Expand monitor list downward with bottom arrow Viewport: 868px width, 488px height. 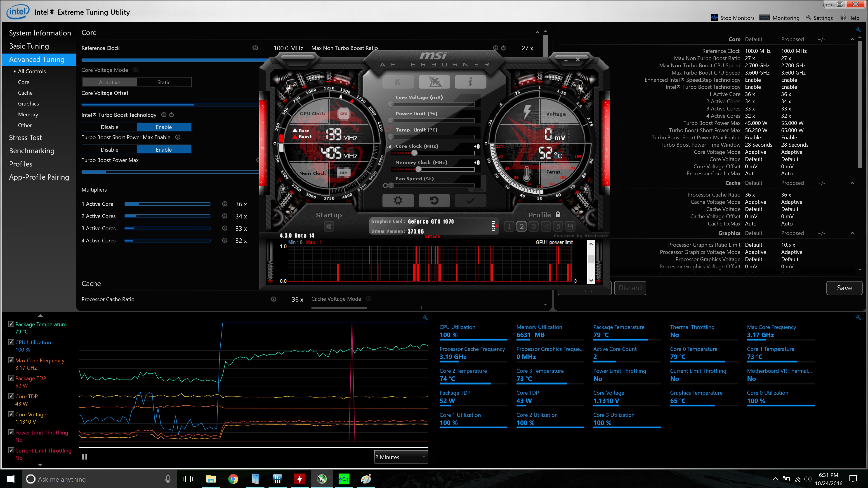(x=40, y=465)
